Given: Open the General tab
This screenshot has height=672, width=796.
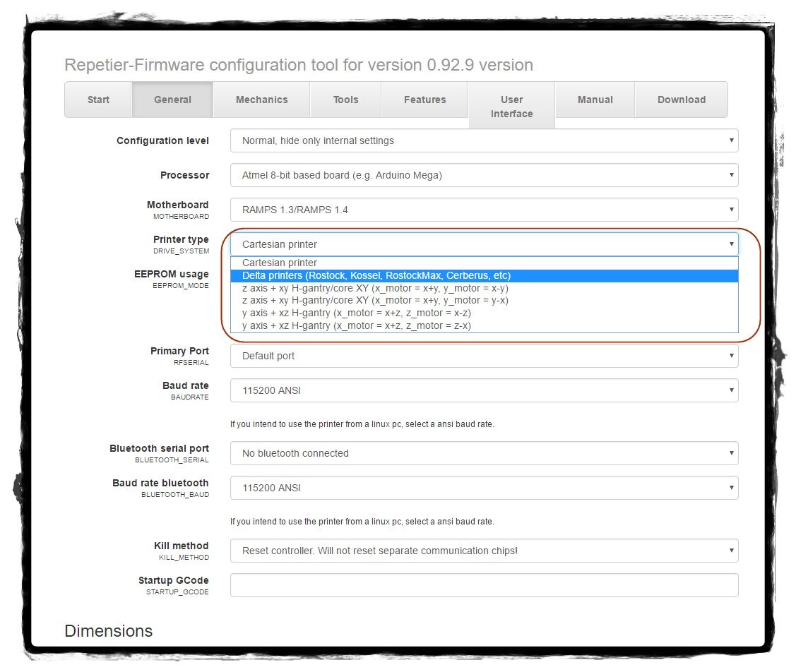Looking at the screenshot, I should (172, 100).
